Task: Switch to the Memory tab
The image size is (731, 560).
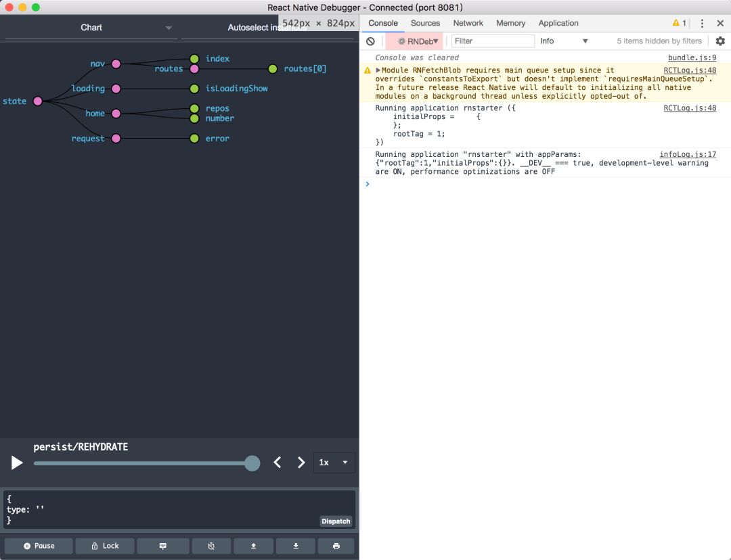Action: point(510,23)
